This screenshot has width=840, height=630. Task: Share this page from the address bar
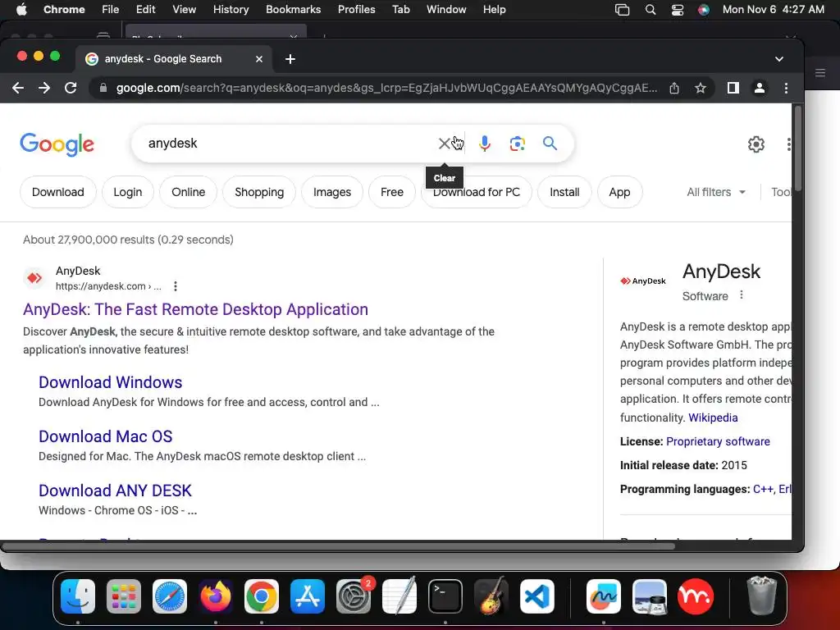coord(674,88)
